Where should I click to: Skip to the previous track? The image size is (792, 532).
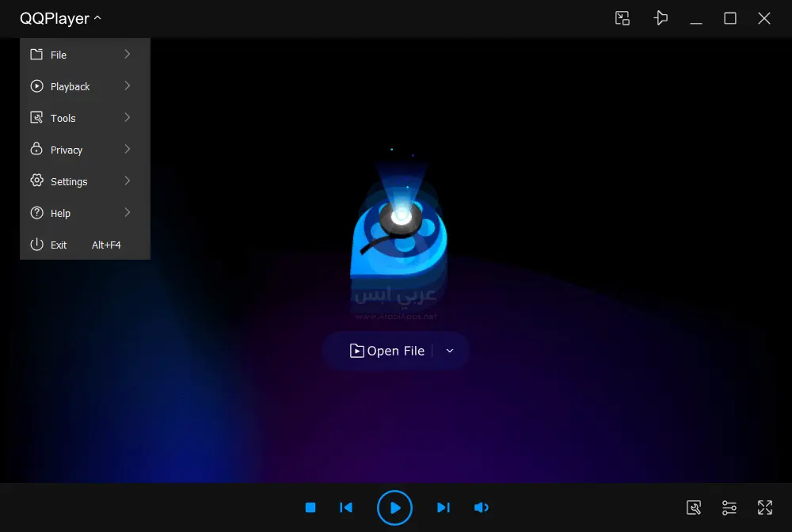click(x=346, y=507)
